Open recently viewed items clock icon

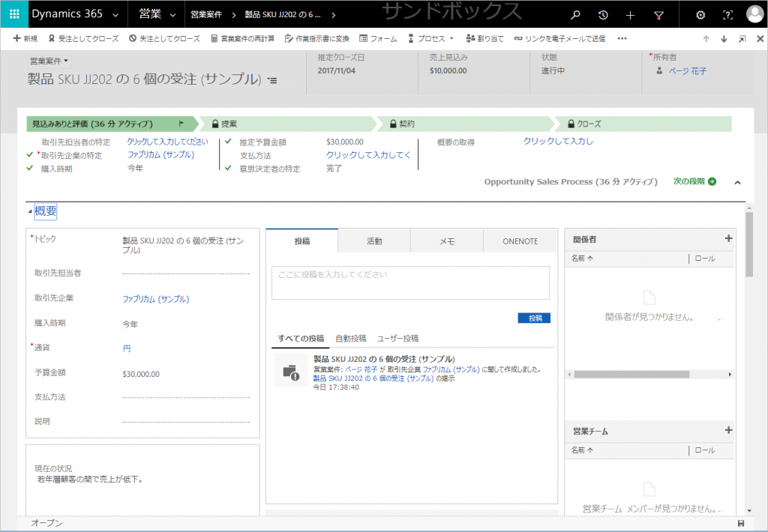pyautogui.click(x=603, y=15)
